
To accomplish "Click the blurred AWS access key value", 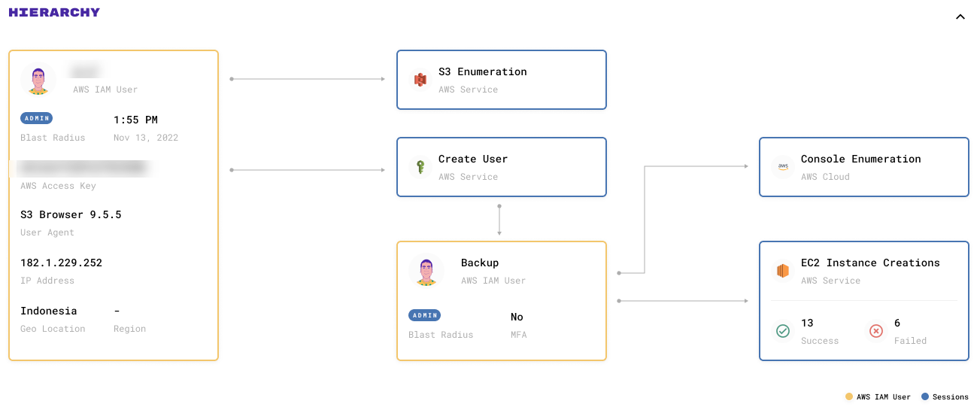I will 83,167.
